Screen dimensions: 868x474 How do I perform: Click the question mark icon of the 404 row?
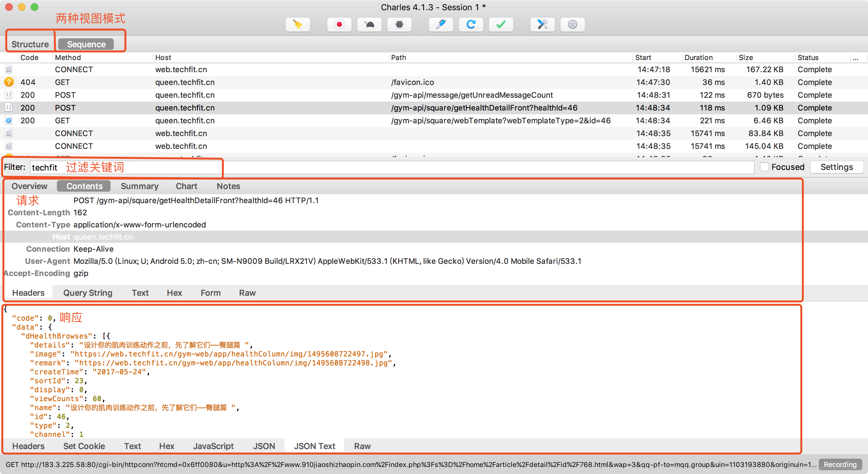pos(9,82)
